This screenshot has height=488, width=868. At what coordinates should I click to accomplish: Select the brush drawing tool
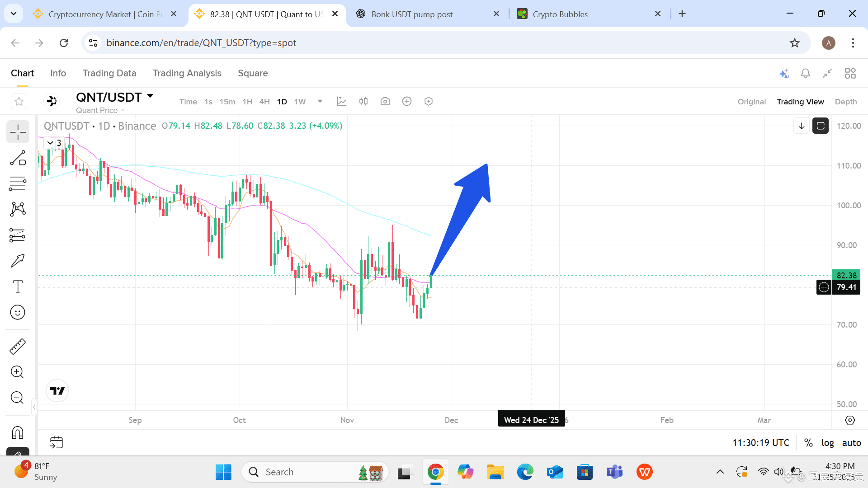pyautogui.click(x=18, y=261)
